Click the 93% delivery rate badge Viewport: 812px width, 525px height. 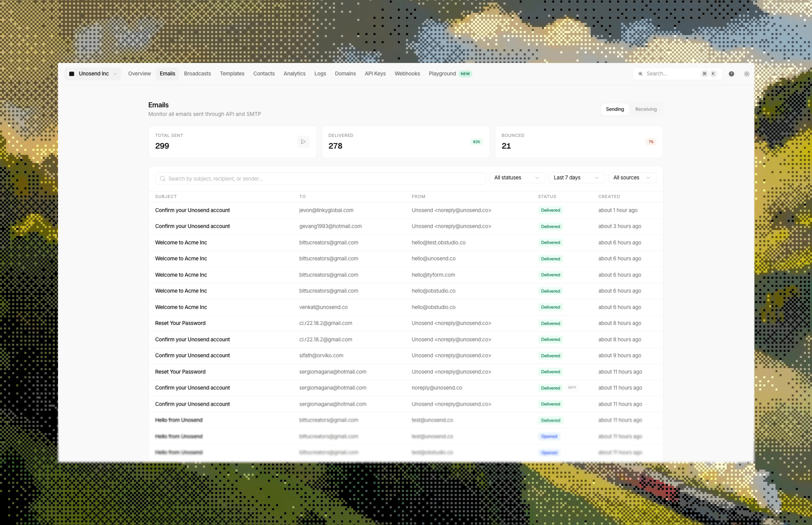pyautogui.click(x=476, y=142)
